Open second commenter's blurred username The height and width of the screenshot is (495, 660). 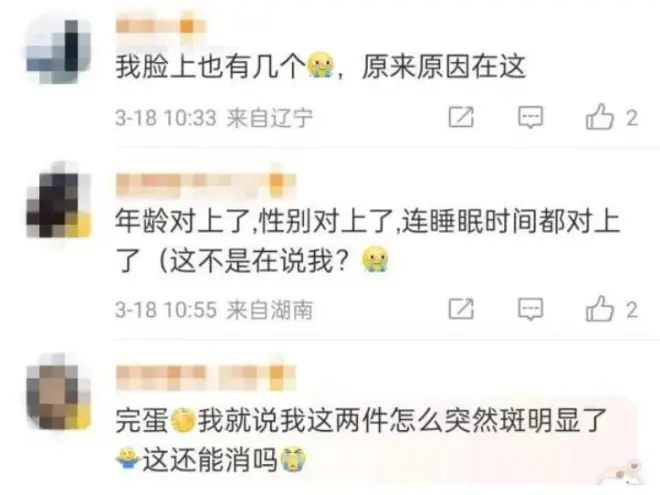click(205, 185)
